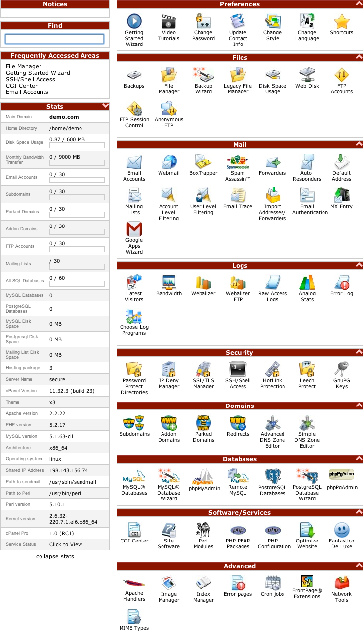The image size is (364, 632).
Task: Open Perl Modules
Action: [203, 530]
